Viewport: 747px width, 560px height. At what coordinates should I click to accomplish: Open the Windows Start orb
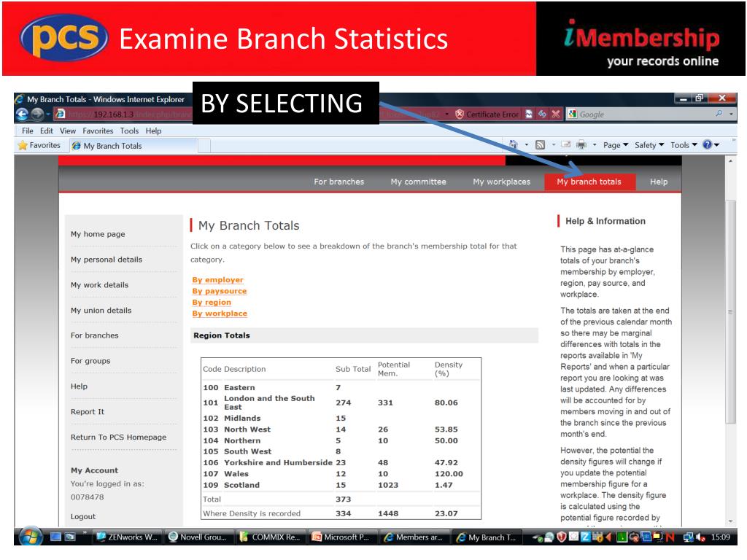coord(31,537)
